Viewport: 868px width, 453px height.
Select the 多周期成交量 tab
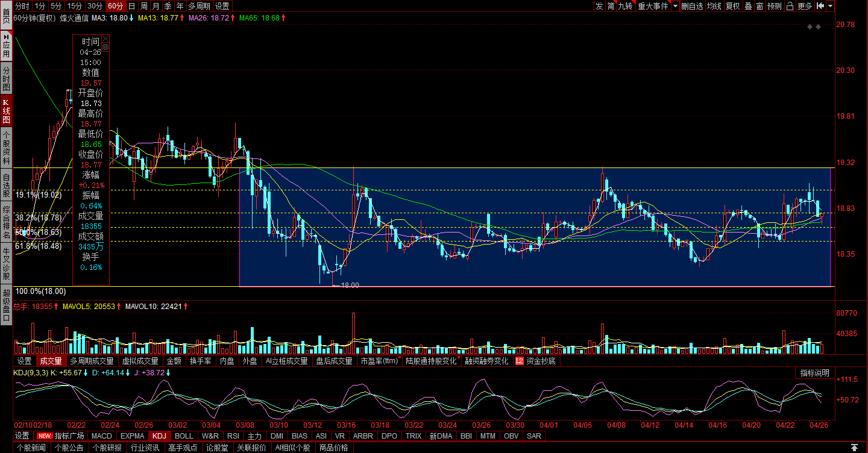(x=91, y=361)
